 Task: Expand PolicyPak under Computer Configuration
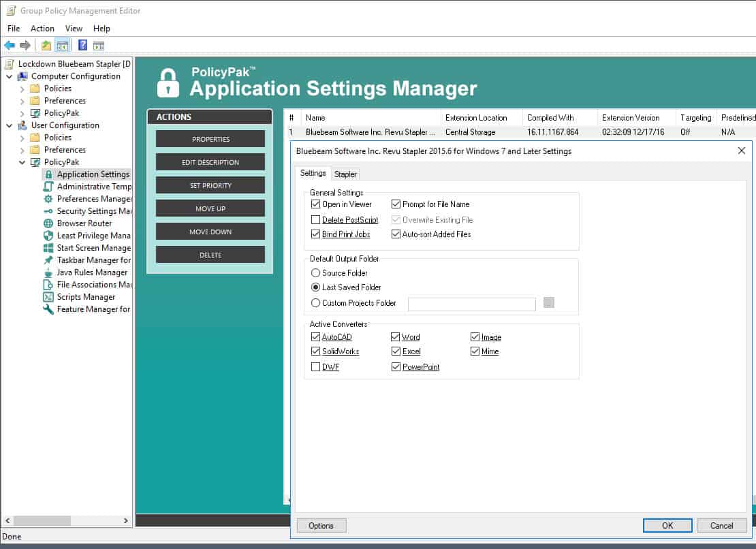(x=22, y=113)
